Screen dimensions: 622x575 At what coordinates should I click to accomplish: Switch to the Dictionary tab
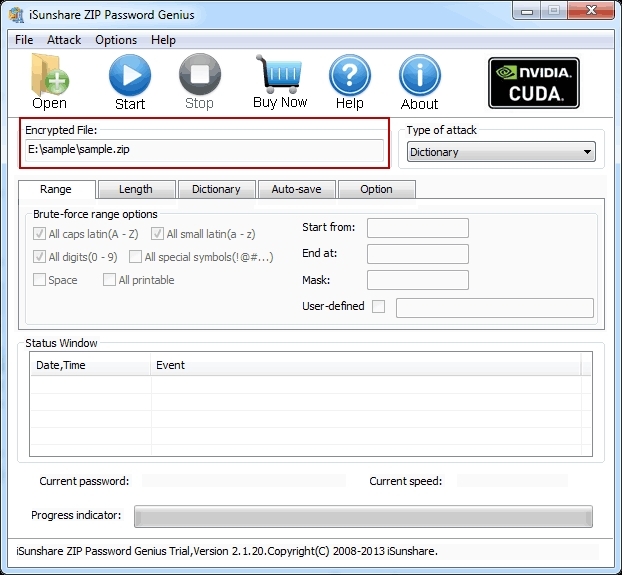pos(216,189)
